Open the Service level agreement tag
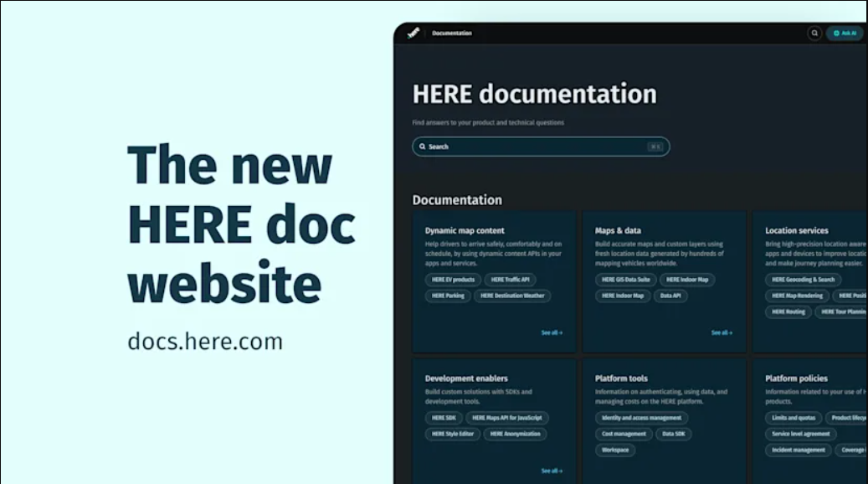The height and width of the screenshot is (484, 868). (x=801, y=434)
